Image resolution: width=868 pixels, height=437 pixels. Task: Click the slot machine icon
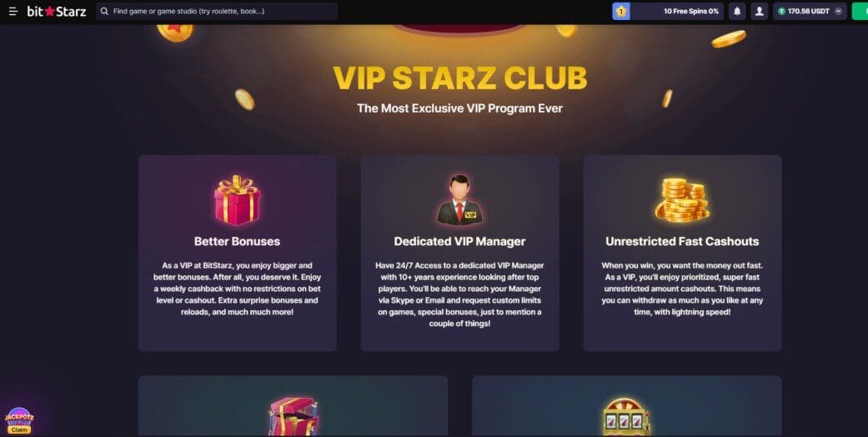click(626, 416)
